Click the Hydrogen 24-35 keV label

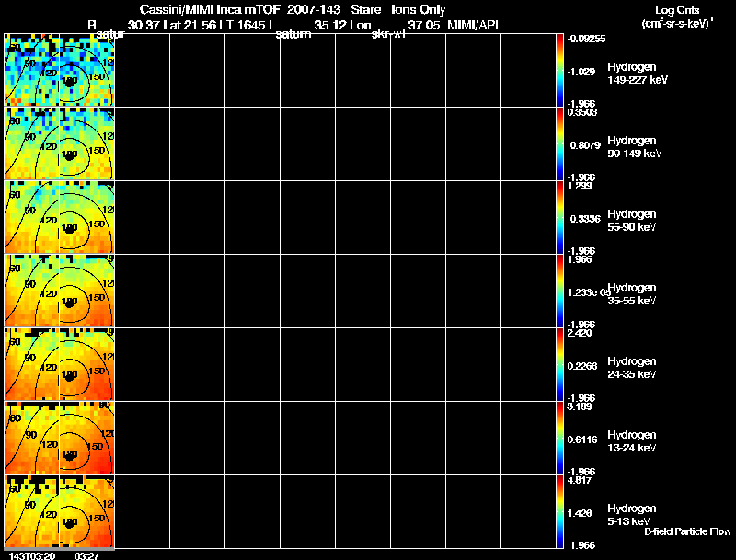632,367
